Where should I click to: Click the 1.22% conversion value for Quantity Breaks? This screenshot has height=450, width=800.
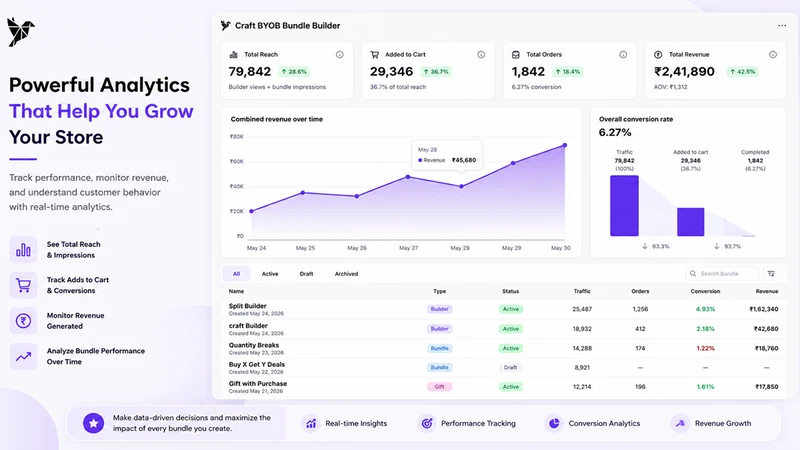coord(705,348)
